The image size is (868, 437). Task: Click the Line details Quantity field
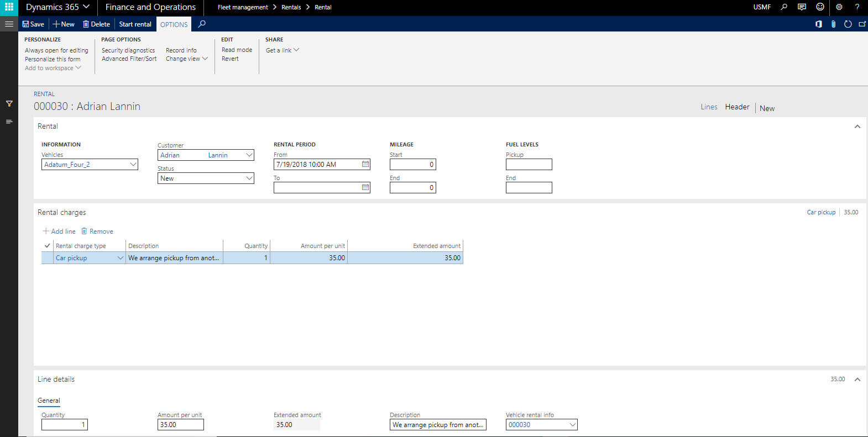(65, 425)
